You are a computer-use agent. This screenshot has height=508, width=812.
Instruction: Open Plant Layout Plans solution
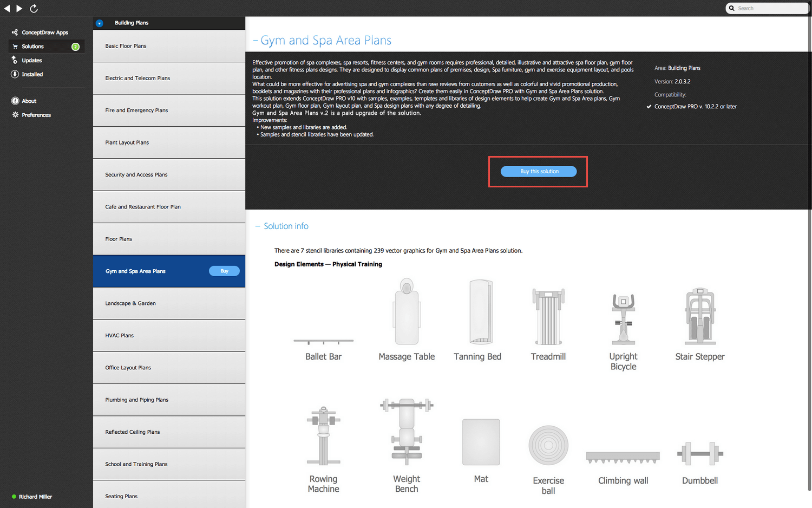169,142
